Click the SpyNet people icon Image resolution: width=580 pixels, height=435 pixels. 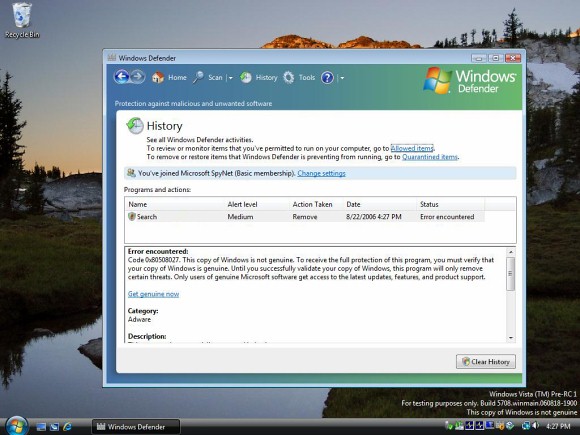tap(131, 173)
